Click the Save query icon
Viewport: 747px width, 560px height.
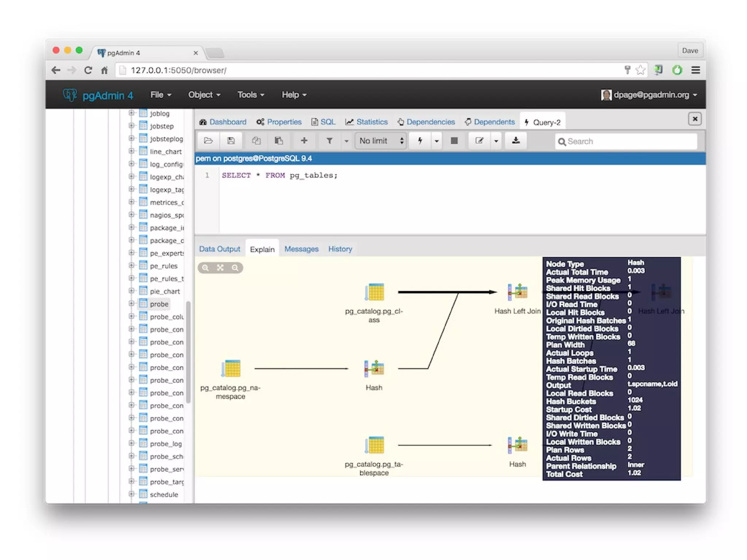click(231, 141)
